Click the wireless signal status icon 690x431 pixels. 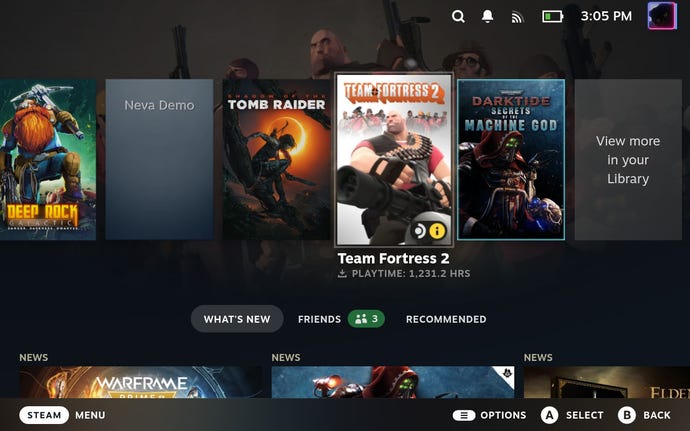pos(517,17)
